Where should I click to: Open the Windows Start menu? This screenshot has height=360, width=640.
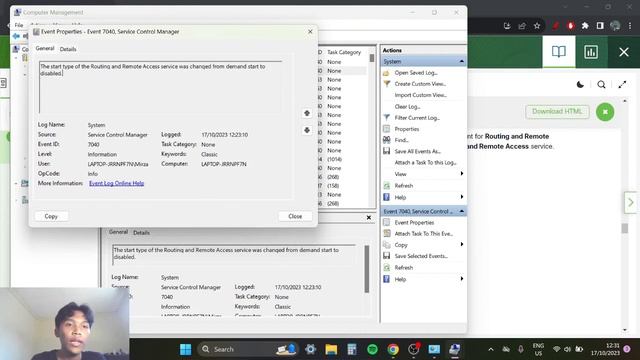[x=185, y=349]
